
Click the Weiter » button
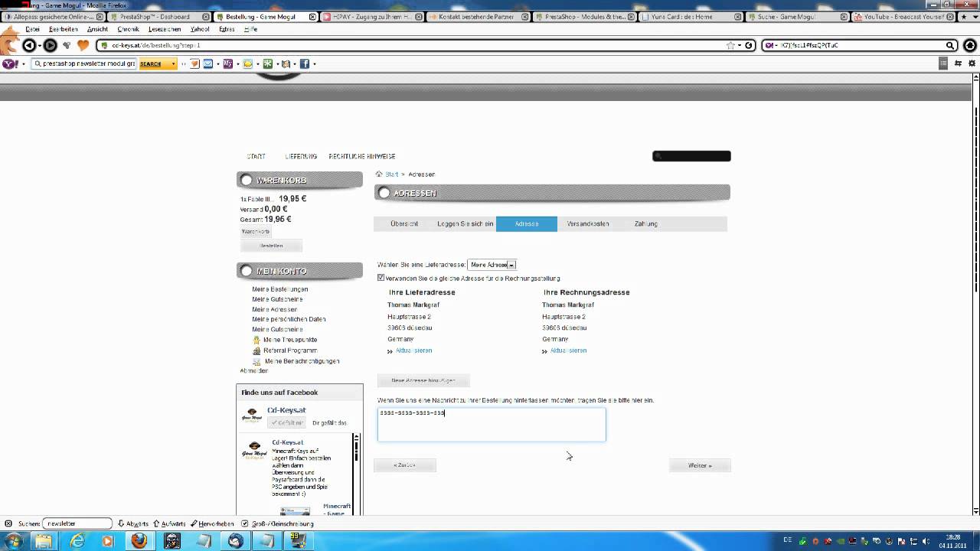pos(700,465)
